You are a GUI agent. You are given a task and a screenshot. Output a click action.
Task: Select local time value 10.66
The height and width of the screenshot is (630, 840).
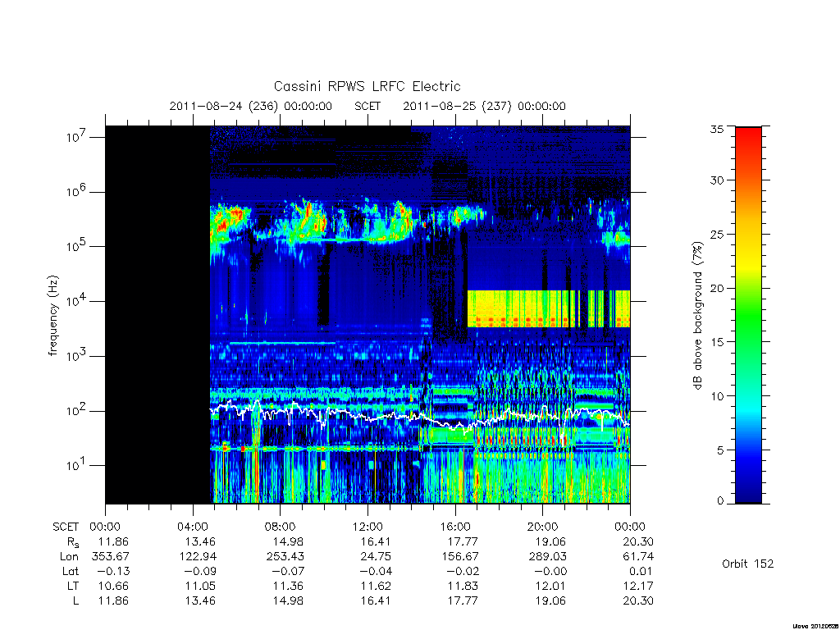pos(113,586)
